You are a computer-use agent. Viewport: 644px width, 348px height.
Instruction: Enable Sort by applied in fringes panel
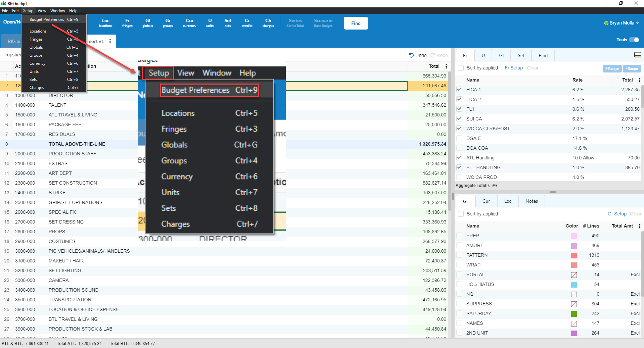(x=461, y=68)
